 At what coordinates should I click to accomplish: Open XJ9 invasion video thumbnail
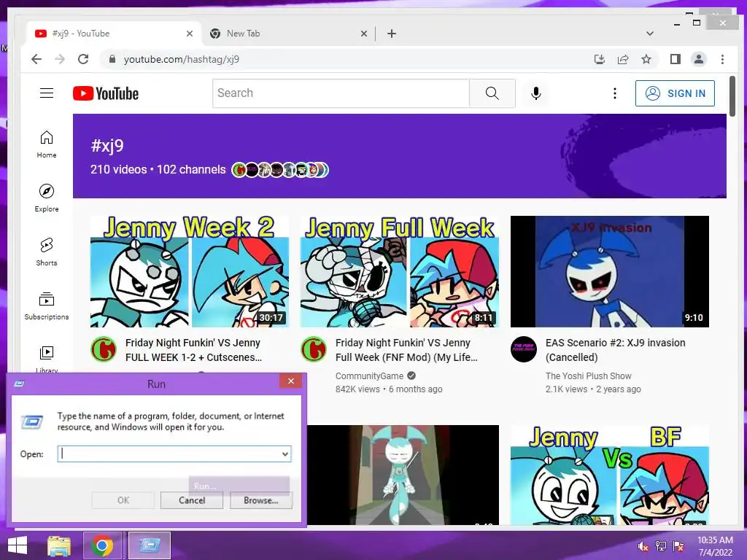click(x=610, y=271)
